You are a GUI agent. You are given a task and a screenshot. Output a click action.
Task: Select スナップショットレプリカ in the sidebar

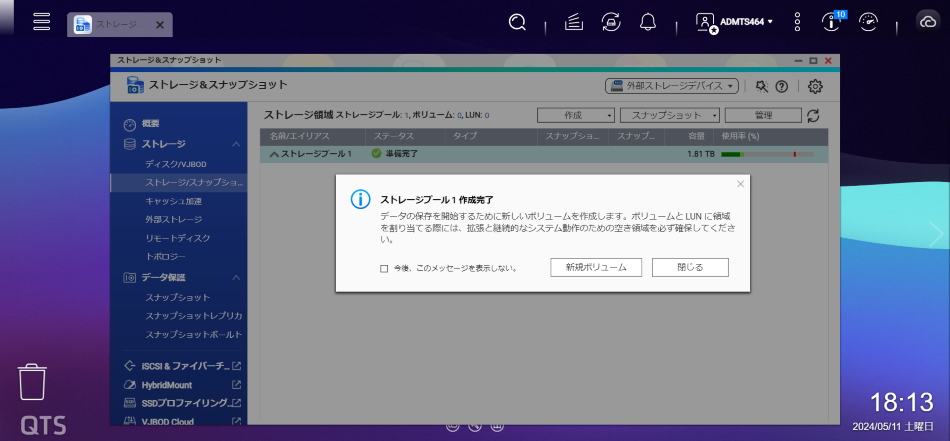coord(193,316)
